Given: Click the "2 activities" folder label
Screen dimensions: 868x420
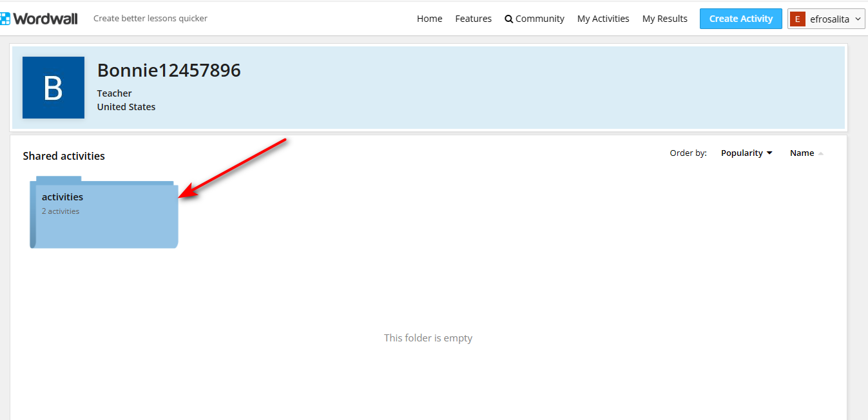Looking at the screenshot, I should point(61,211).
